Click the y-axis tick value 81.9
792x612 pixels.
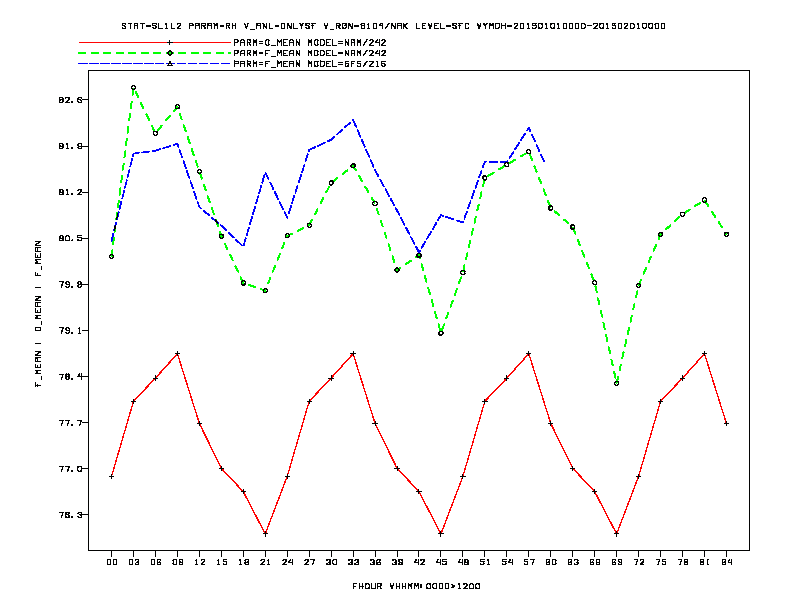click(70, 146)
